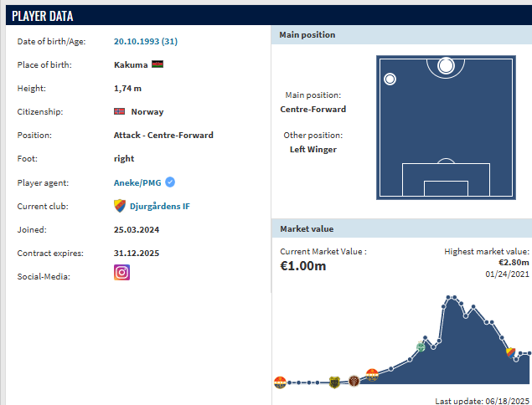Select the black and yellow crest on the chart
Viewport: 532px width, 405px height.
(x=334, y=382)
